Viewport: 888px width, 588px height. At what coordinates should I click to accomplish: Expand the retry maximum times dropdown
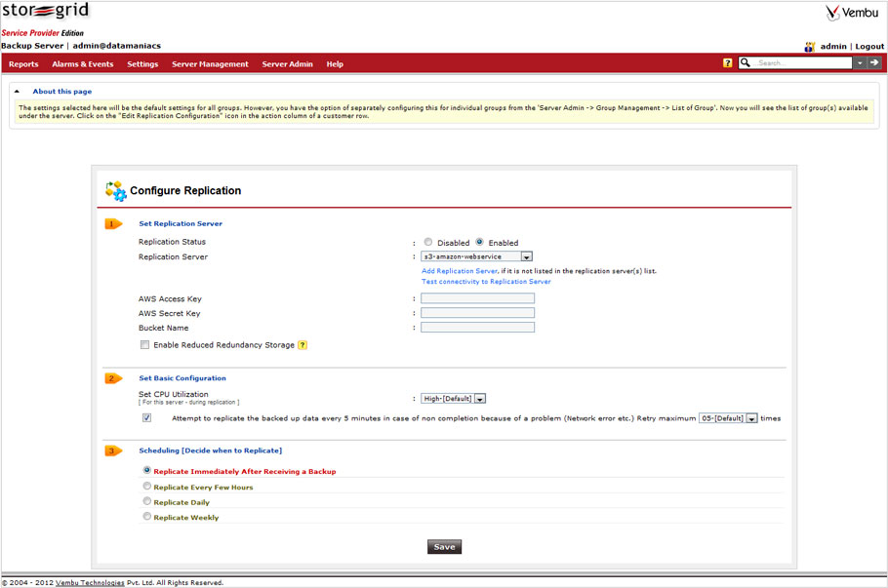tap(751, 418)
